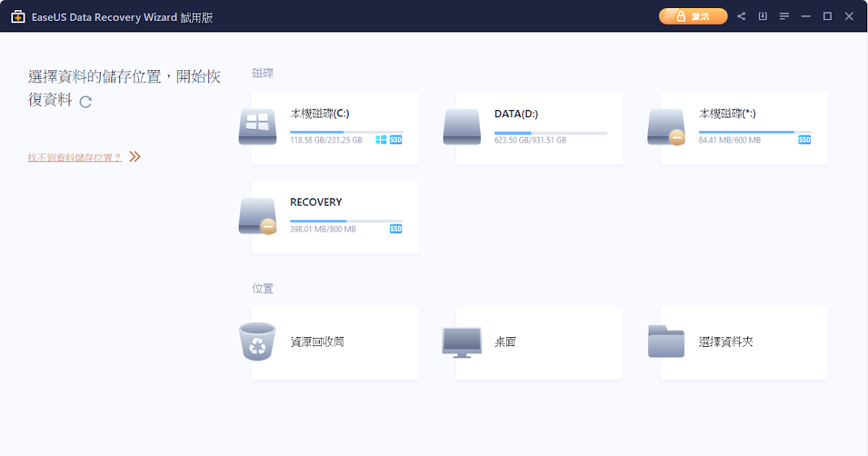868x456 pixels.
Task: Click the refresh icon beside heading
Action: tap(85, 102)
